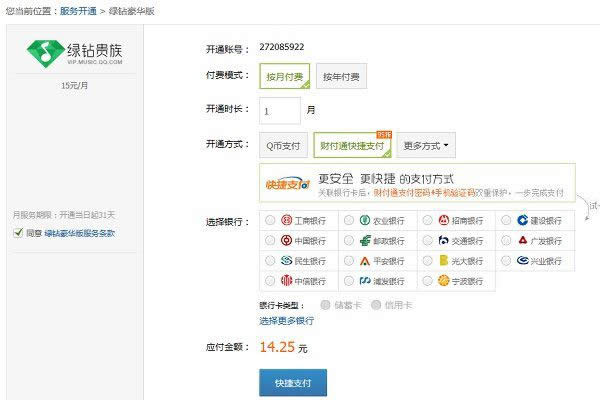Click the orange 快捷支付 banner logo
The height and width of the screenshot is (400, 600).
point(283,183)
